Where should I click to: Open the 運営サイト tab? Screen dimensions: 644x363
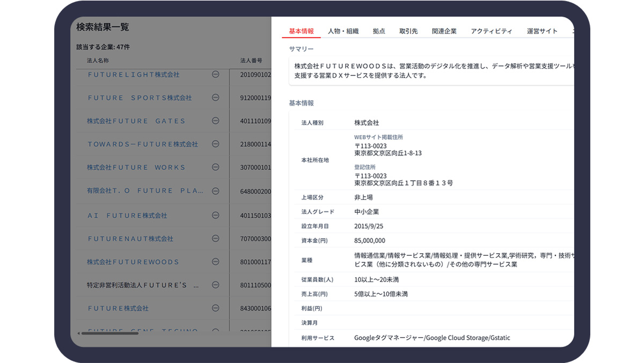tap(542, 31)
